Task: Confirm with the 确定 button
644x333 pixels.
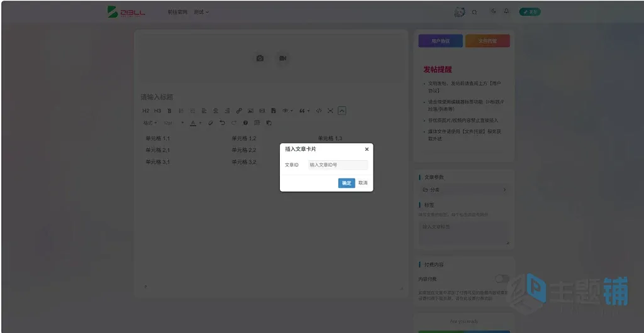Action: pos(347,183)
